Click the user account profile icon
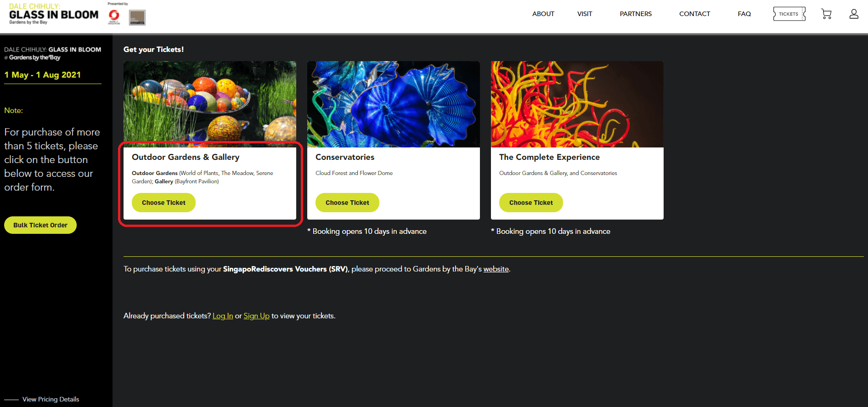This screenshot has width=868, height=407. coord(854,14)
